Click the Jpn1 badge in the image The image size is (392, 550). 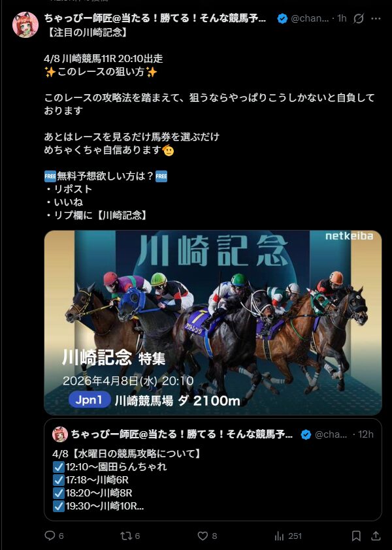tap(90, 400)
